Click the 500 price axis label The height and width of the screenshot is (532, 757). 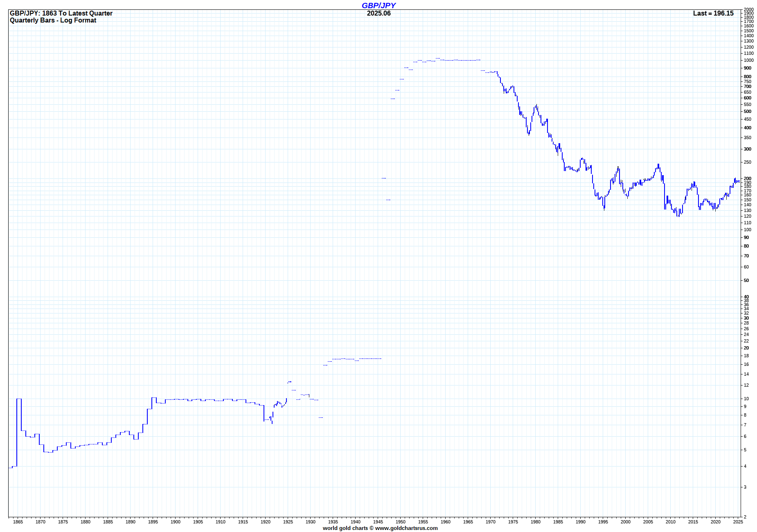point(748,111)
